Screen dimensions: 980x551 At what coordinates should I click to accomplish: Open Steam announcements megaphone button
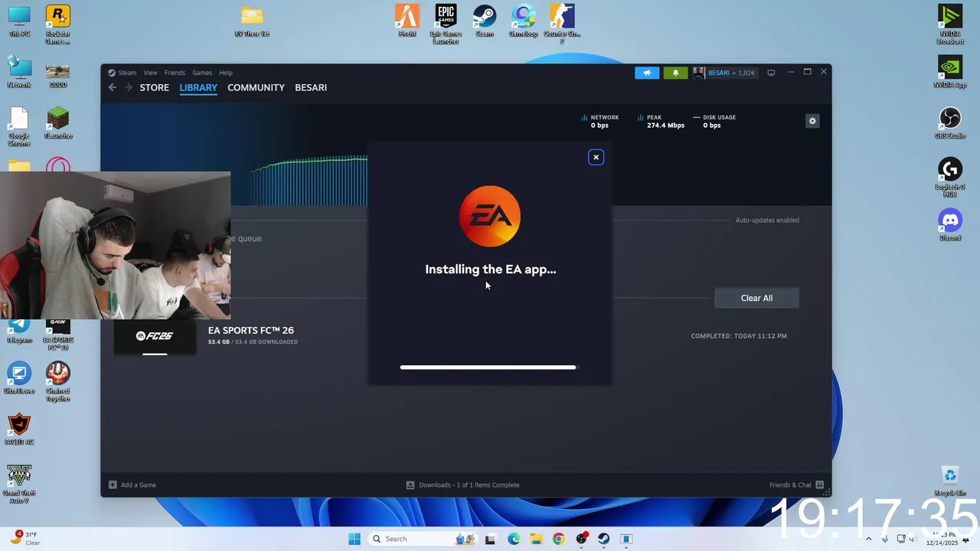click(647, 73)
